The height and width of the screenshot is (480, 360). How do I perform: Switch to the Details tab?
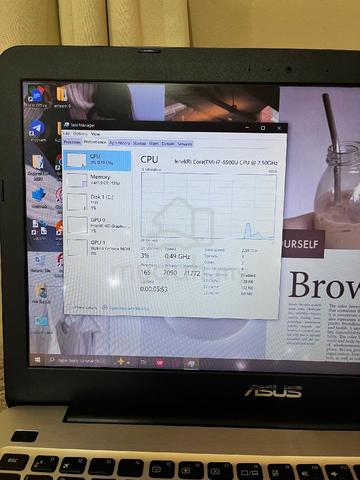168,144
